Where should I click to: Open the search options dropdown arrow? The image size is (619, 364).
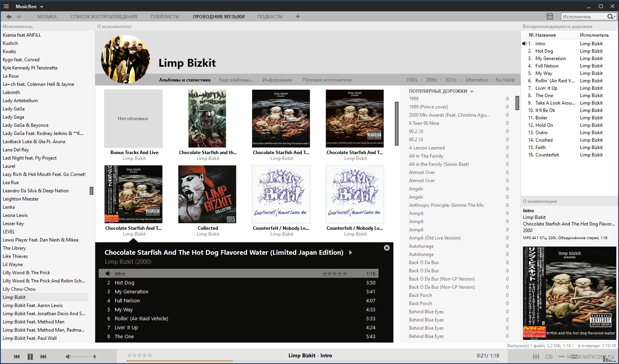[x=614, y=17]
